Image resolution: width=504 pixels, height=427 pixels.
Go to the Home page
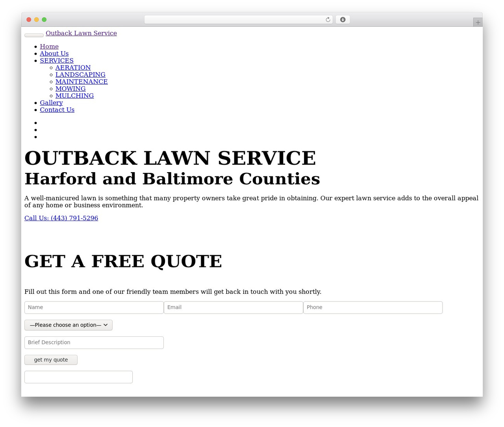[49, 46]
